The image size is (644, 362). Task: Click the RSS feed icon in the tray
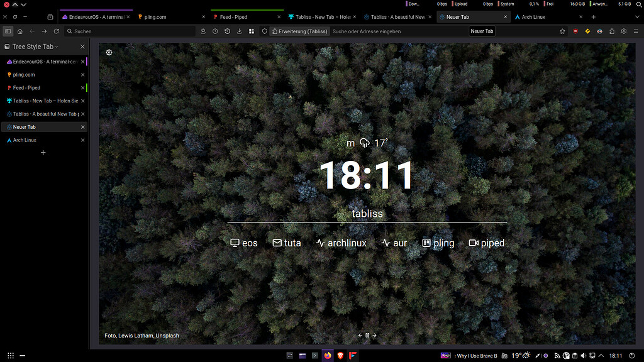pyautogui.click(x=557, y=355)
